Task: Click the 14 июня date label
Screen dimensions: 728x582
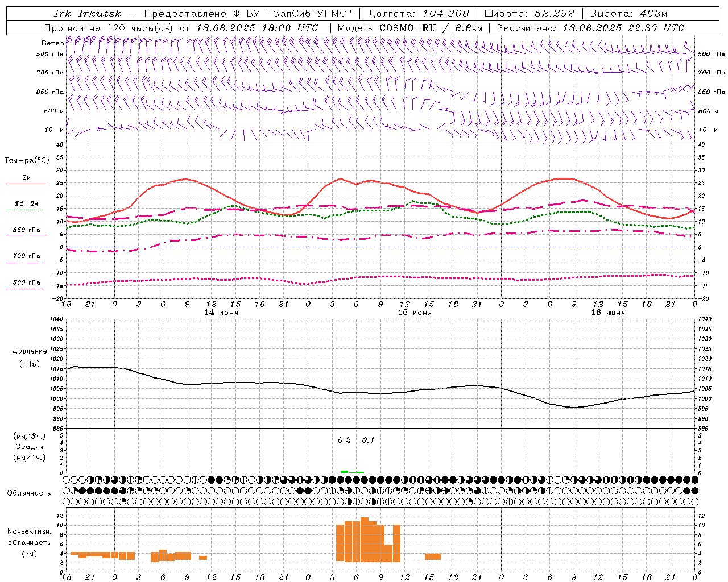Action: pos(221,313)
